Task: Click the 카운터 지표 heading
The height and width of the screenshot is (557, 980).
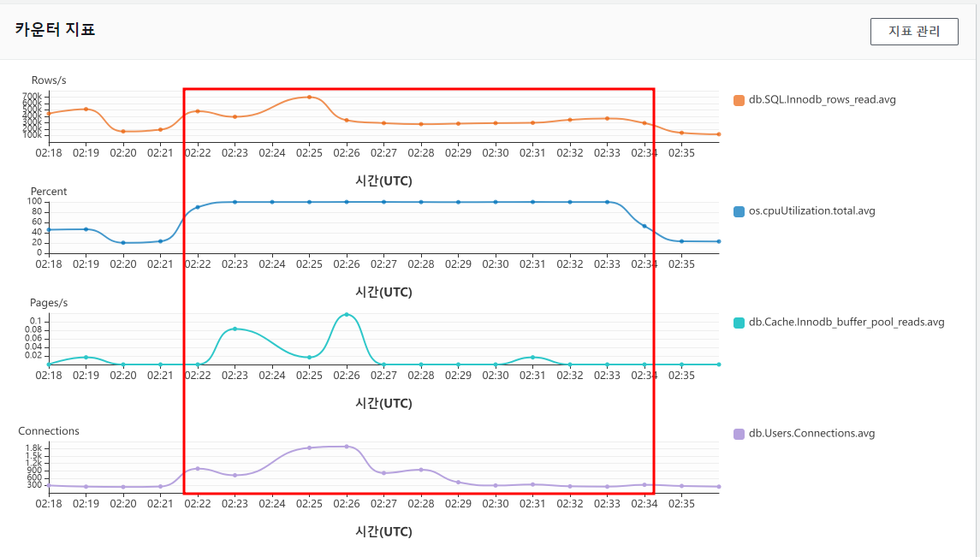Action: click(x=55, y=29)
